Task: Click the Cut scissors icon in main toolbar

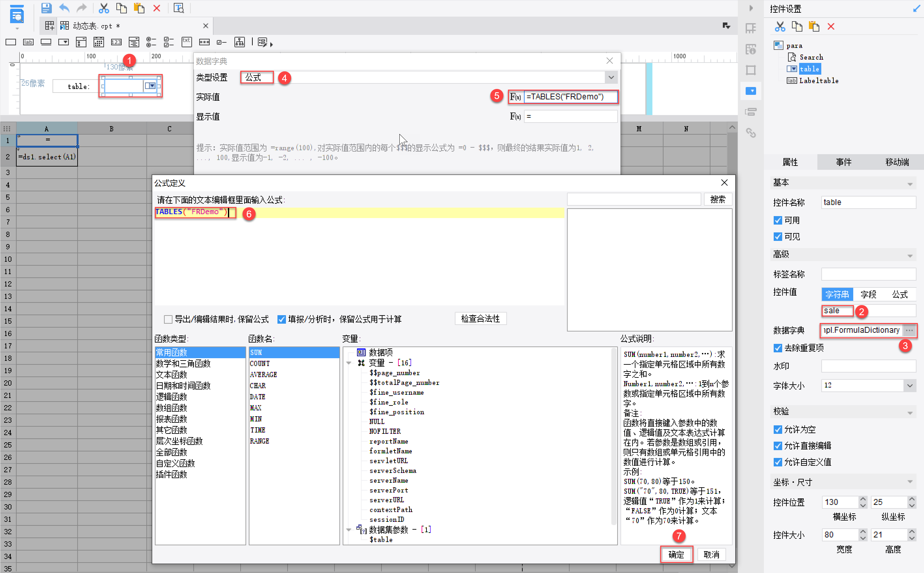Action: pyautogui.click(x=103, y=8)
